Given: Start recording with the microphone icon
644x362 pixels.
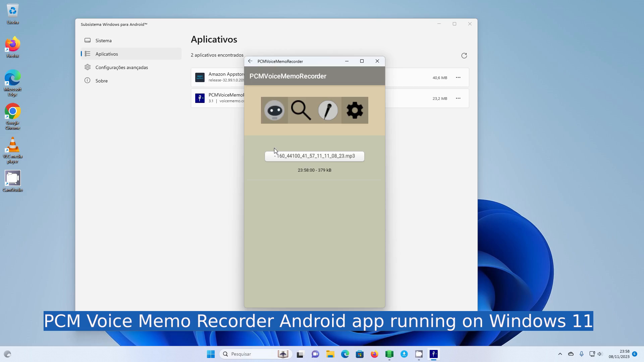Looking at the screenshot, I should pyautogui.click(x=328, y=110).
